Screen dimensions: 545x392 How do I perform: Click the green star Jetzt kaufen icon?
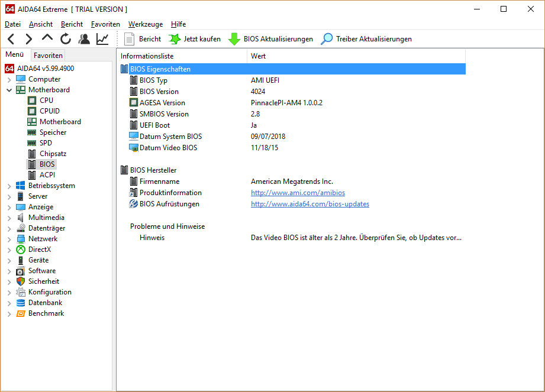tap(175, 39)
